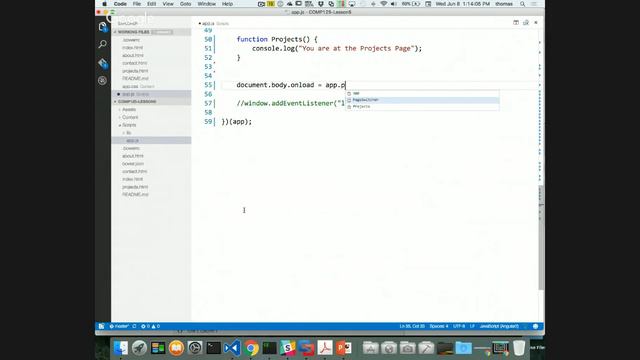This screenshot has height=360, width=640.
Task: Open index.html in Working Files
Action: (132, 48)
